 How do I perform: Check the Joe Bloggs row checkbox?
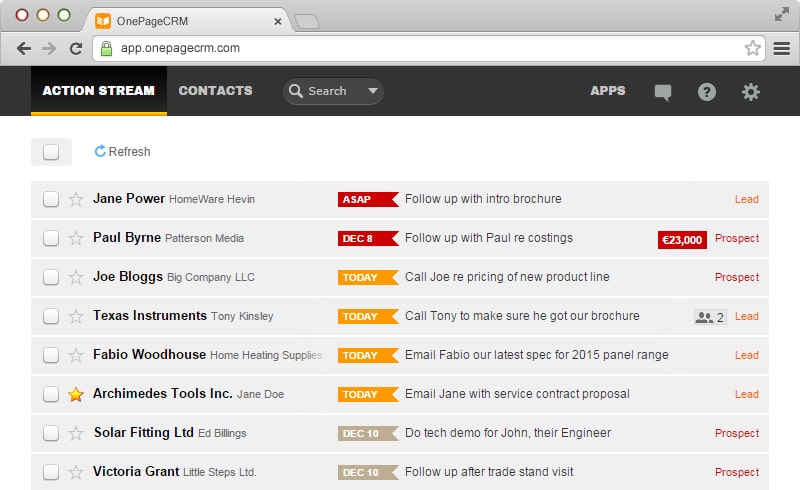(51, 277)
